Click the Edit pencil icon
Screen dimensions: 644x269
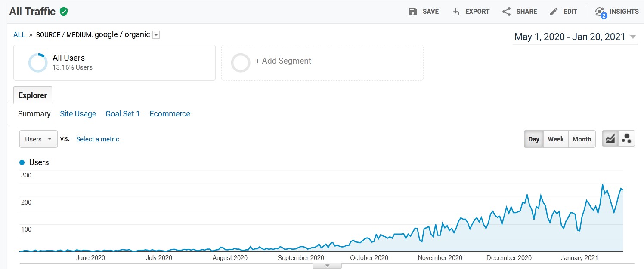pyautogui.click(x=554, y=12)
